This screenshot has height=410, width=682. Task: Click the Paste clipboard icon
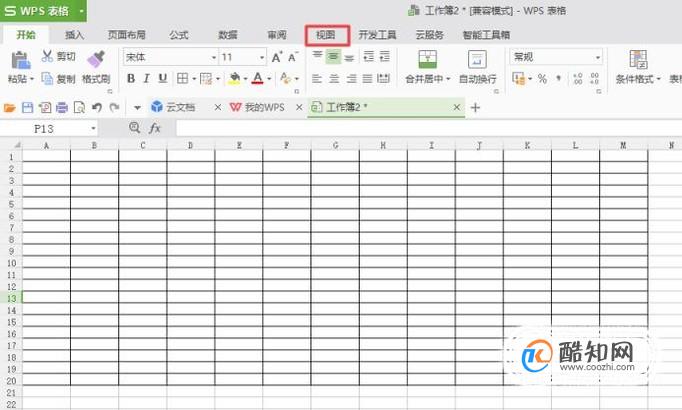20,60
